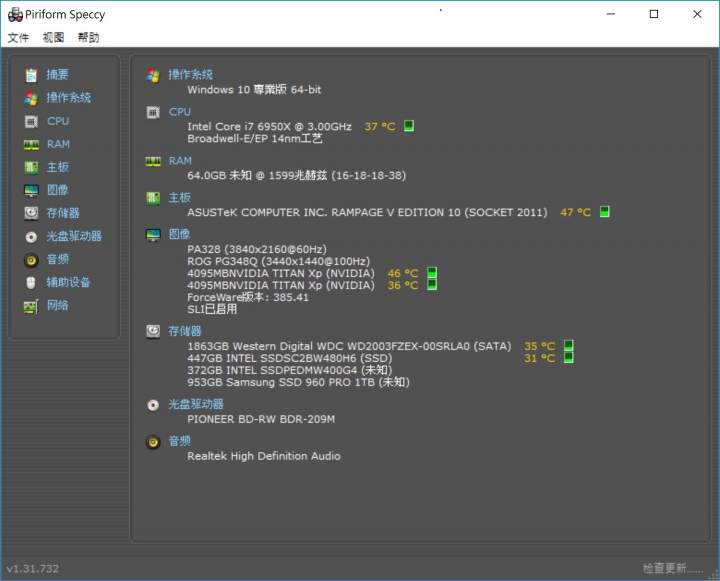Viewport: 720px width, 581px height.
Task: Open the 文件 menu
Action: 18,38
